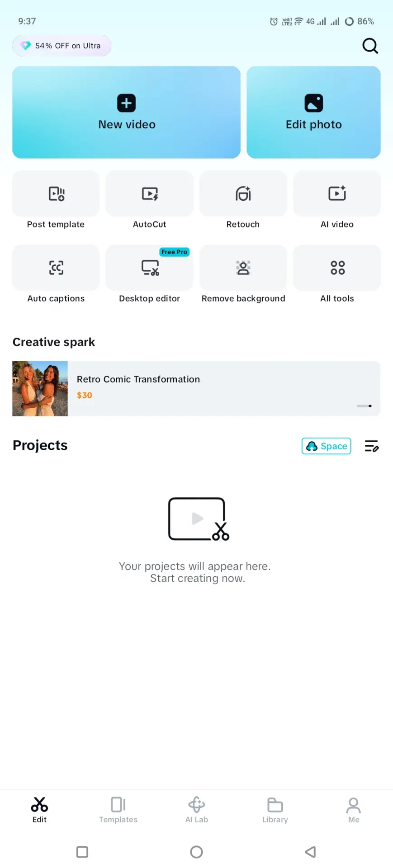Select the Retouch tool icon
The image size is (393, 868).
tap(243, 193)
